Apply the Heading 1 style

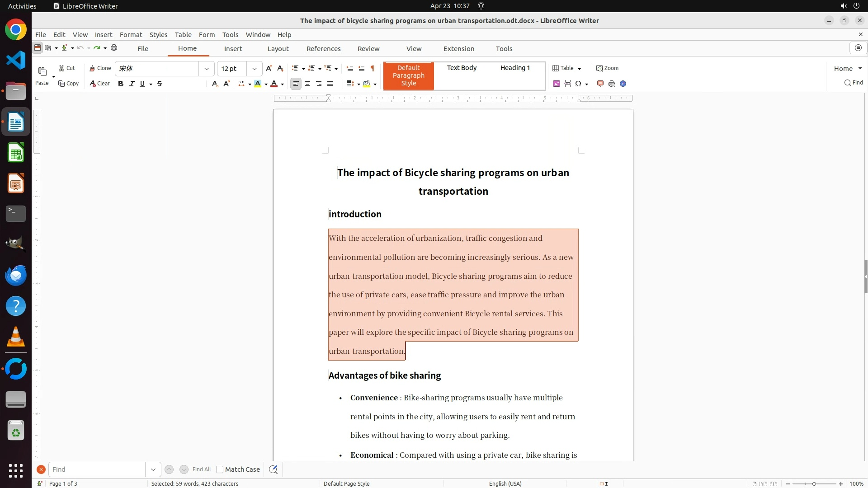pyautogui.click(x=515, y=68)
